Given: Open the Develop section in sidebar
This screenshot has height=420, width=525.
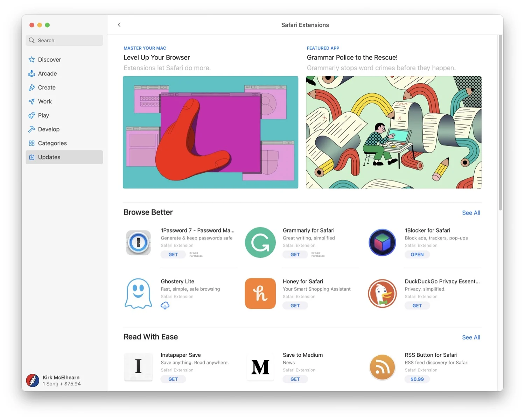Looking at the screenshot, I should point(49,129).
